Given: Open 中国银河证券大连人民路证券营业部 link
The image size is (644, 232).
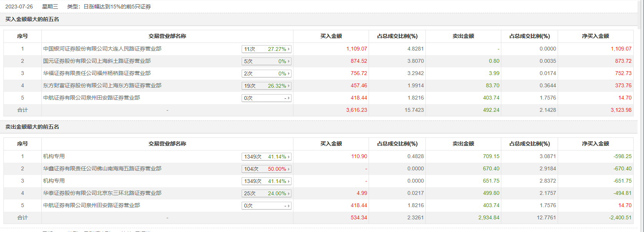Looking at the screenshot, I should tap(102, 49).
